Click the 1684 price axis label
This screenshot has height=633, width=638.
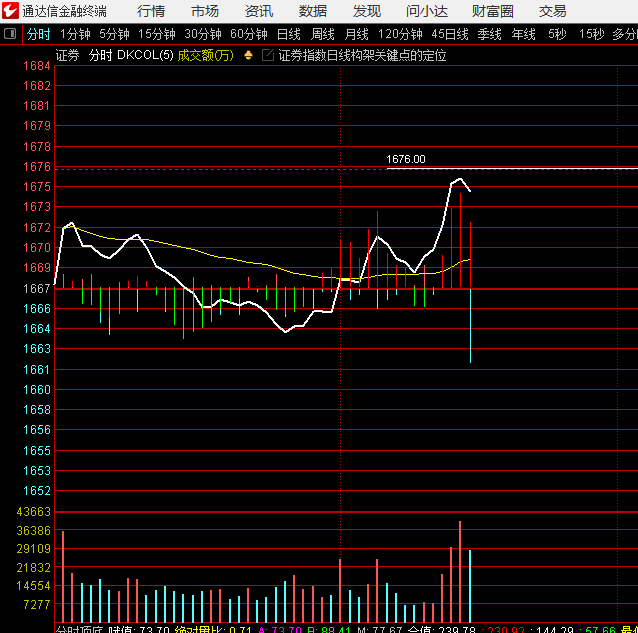pyautogui.click(x=37, y=65)
